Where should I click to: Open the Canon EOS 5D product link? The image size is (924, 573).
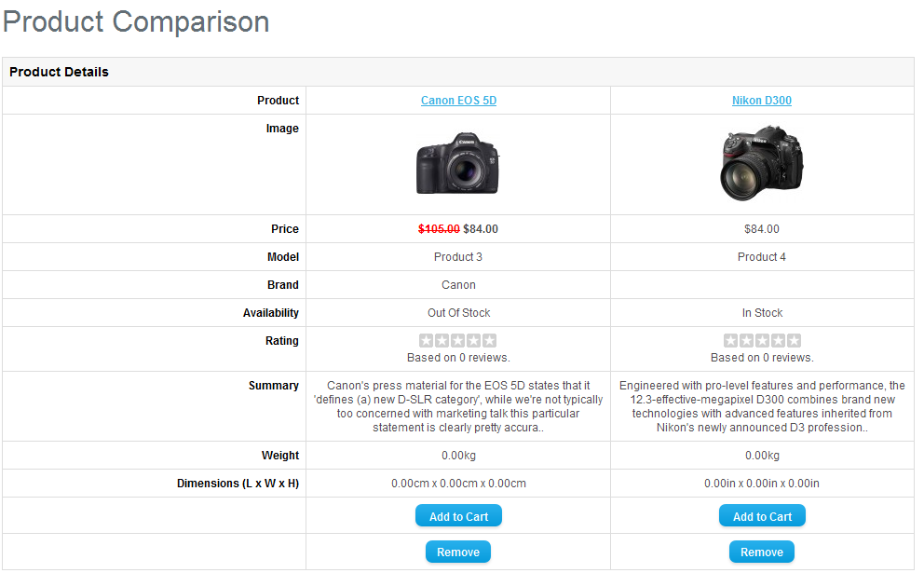coord(458,101)
